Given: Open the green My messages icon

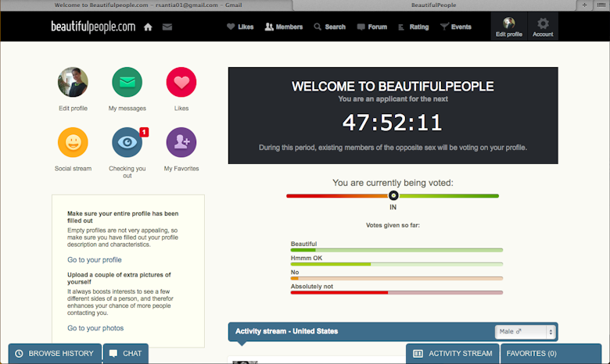Looking at the screenshot, I should click(127, 82).
